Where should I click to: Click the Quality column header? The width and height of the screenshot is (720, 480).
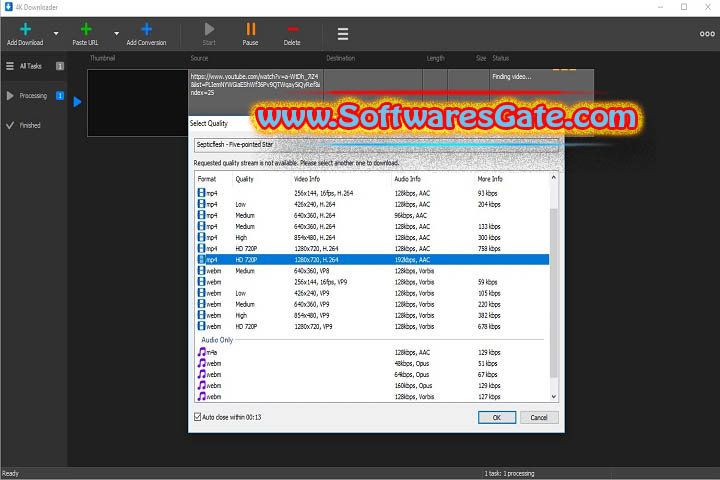pyautogui.click(x=244, y=179)
